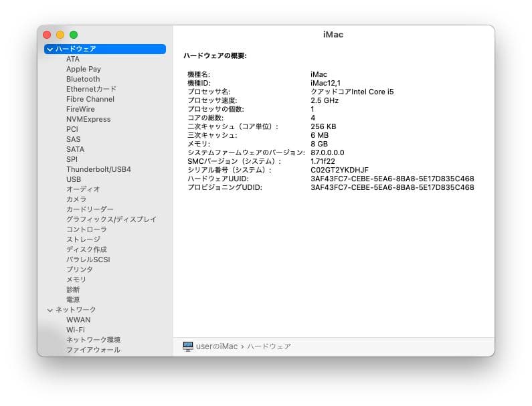Open the カメラ entry
Image resolution: width=532 pixels, height=406 pixels.
[x=76, y=199]
